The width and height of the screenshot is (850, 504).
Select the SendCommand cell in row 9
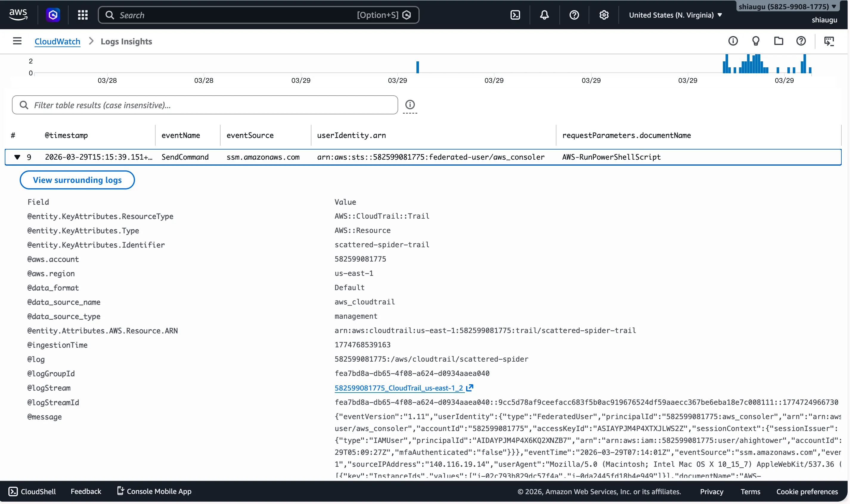(x=185, y=157)
